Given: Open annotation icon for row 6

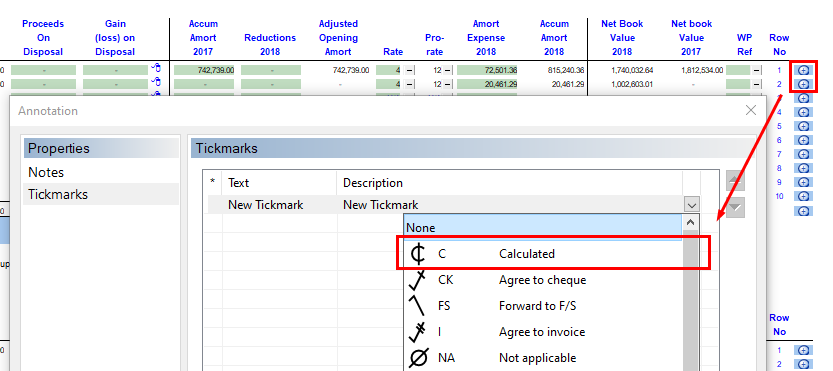Looking at the screenshot, I should [803, 140].
